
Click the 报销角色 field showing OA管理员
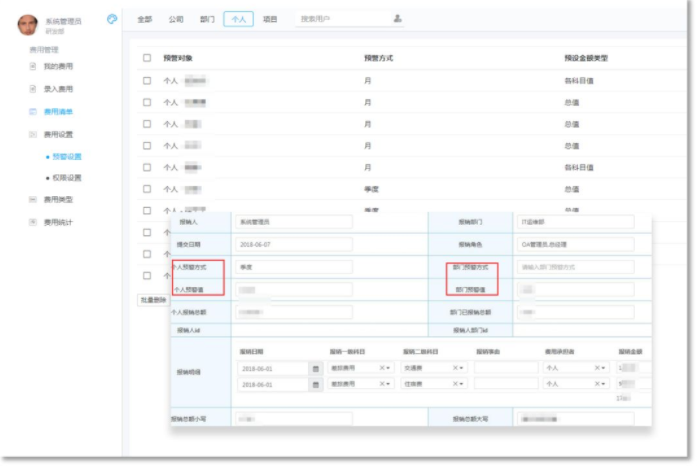[x=576, y=244]
